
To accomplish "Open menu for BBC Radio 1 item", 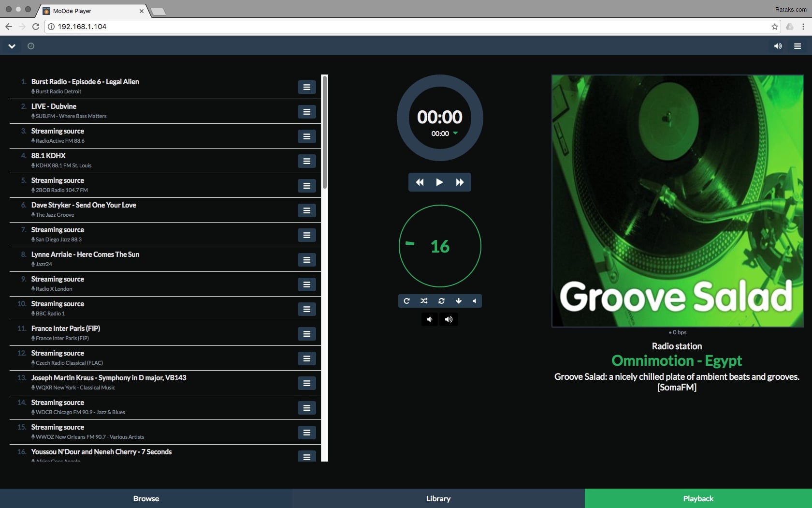I will (306, 309).
